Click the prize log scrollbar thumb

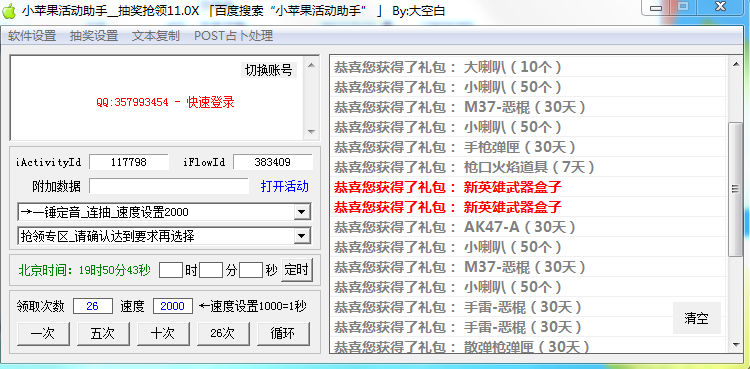[735, 189]
